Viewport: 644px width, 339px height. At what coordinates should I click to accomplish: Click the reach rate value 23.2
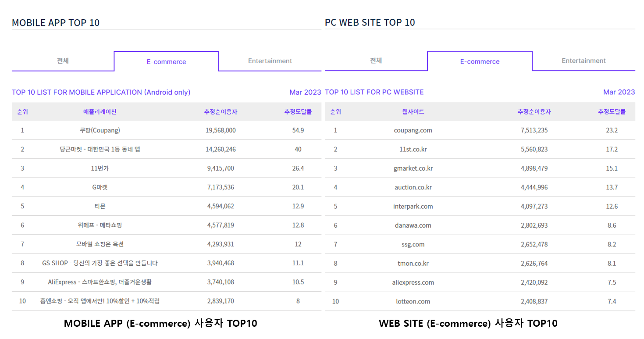[612, 130]
